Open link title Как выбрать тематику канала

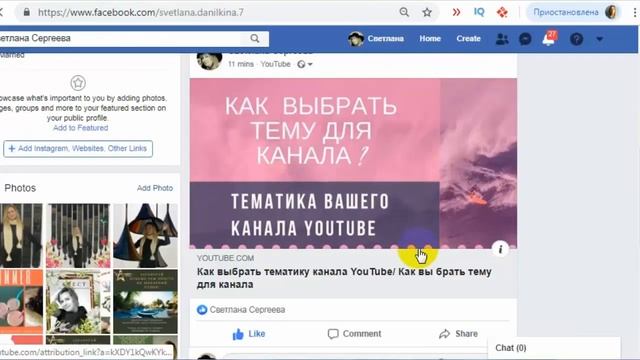(x=344, y=278)
